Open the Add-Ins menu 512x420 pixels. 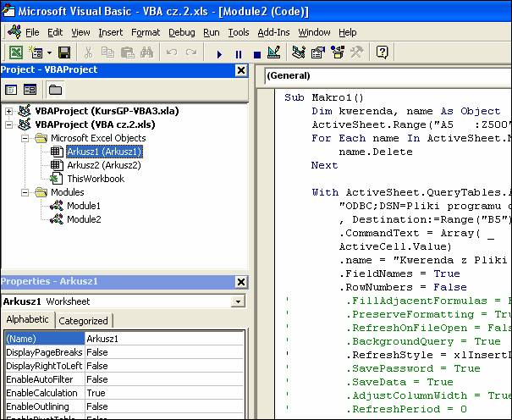273,32
